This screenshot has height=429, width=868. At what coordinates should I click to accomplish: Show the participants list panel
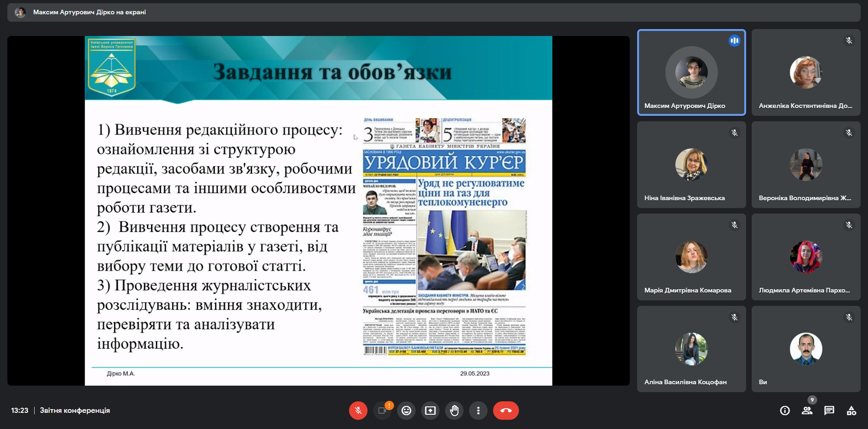pos(807,411)
